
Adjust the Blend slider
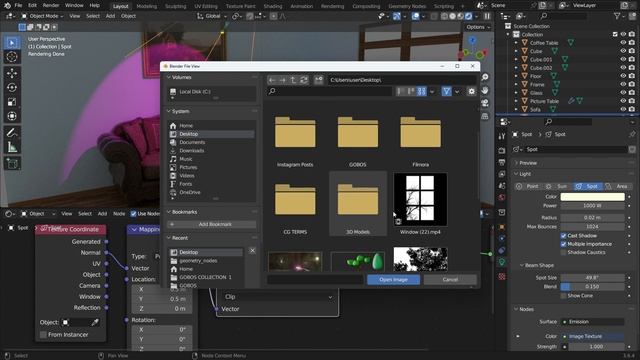point(592,287)
